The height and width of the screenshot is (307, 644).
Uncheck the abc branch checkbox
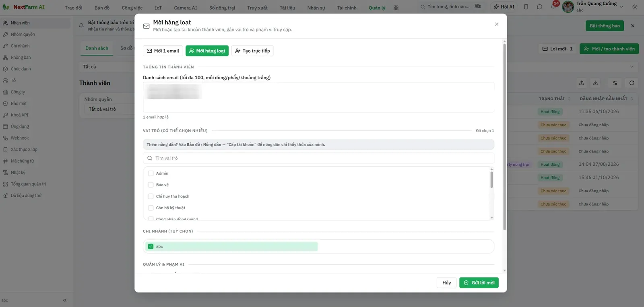(x=151, y=247)
